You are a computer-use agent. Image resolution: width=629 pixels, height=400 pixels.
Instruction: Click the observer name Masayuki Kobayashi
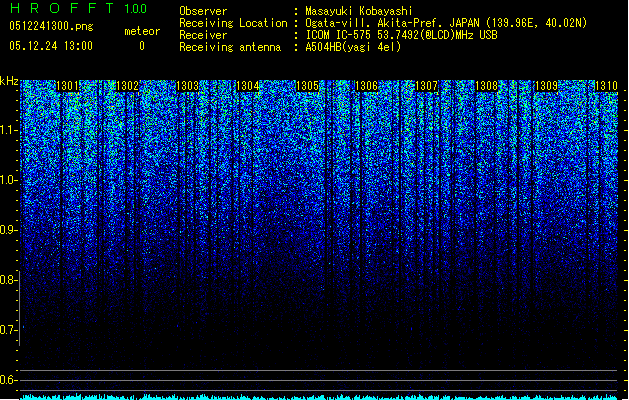click(x=359, y=11)
